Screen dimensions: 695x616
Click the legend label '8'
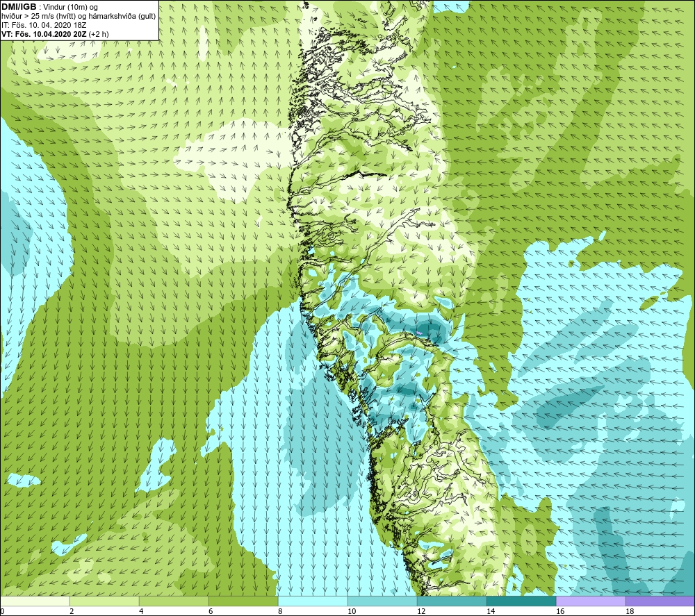tap(281, 611)
